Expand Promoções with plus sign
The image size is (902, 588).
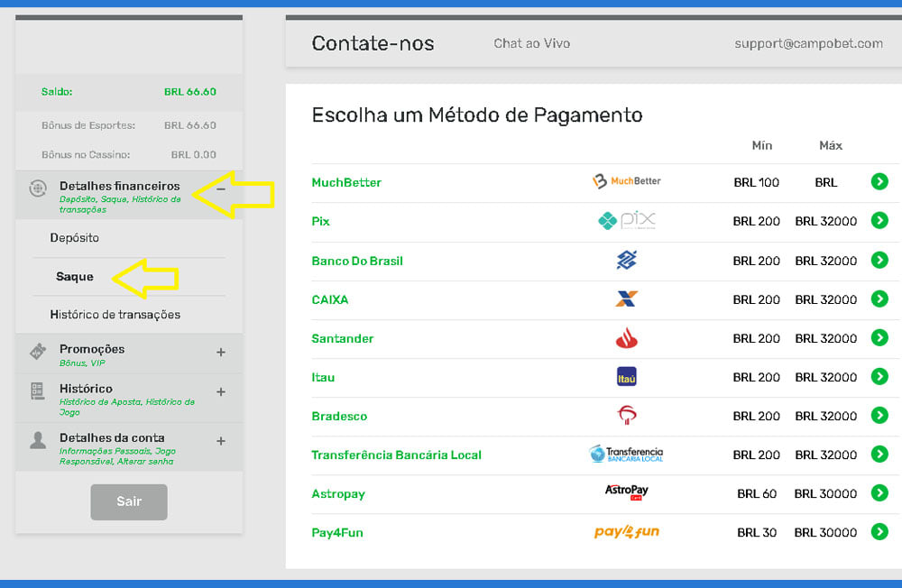tap(221, 352)
